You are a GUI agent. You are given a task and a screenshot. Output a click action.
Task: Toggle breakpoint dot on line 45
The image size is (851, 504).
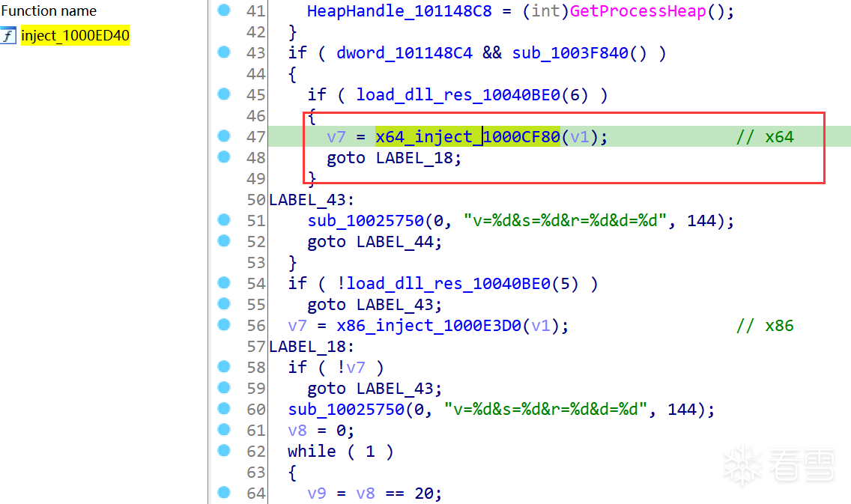click(x=223, y=94)
